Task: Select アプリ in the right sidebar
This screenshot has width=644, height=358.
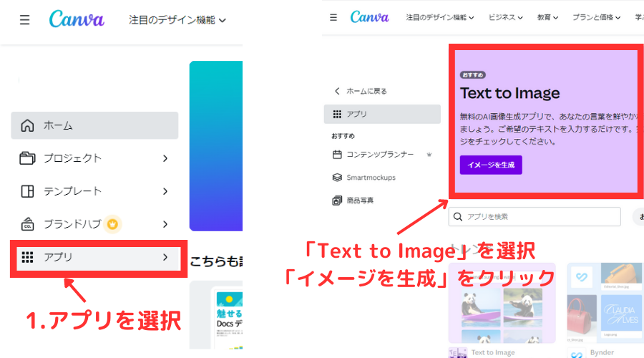Action: point(382,114)
